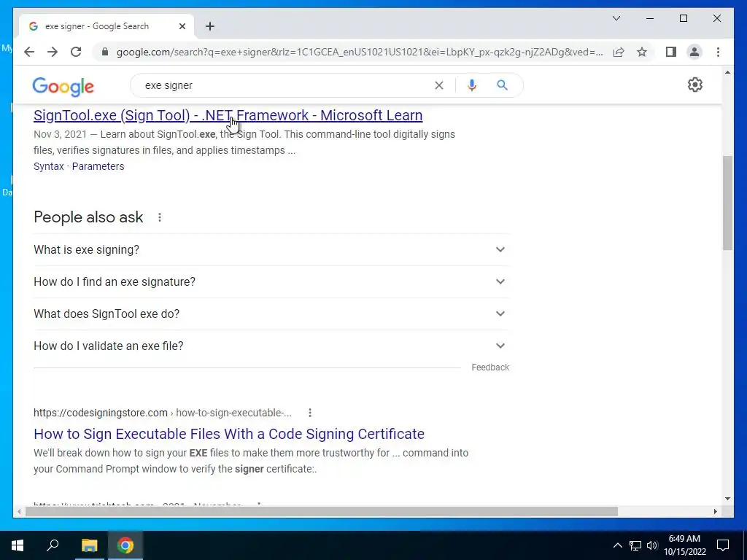
Task: Open the taskbar clock and date
Action: [x=684, y=545]
